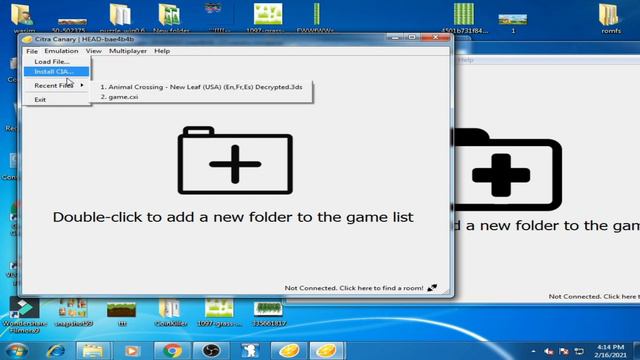Click the add-folder icon in the front Citra window
Viewport: 640px width, 360px height.
(x=235, y=160)
